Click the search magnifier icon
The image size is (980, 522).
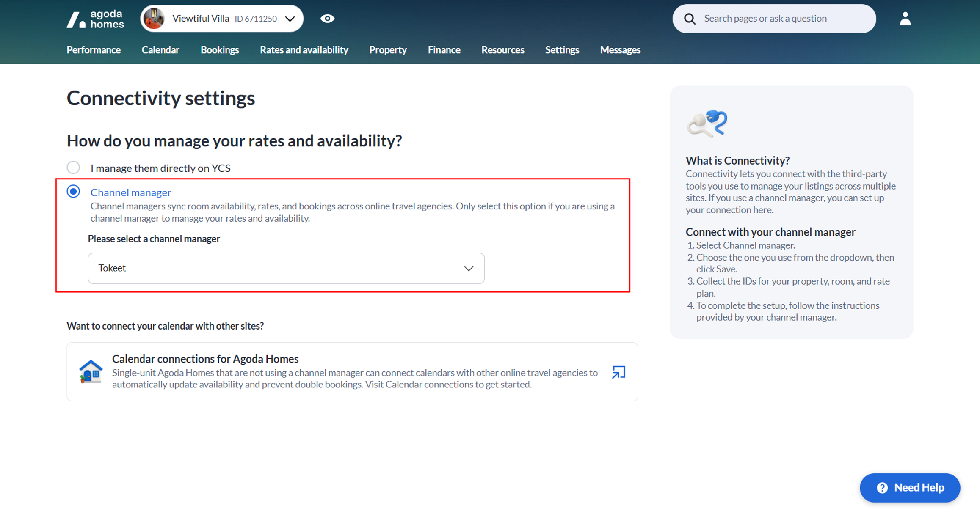click(x=690, y=19)
